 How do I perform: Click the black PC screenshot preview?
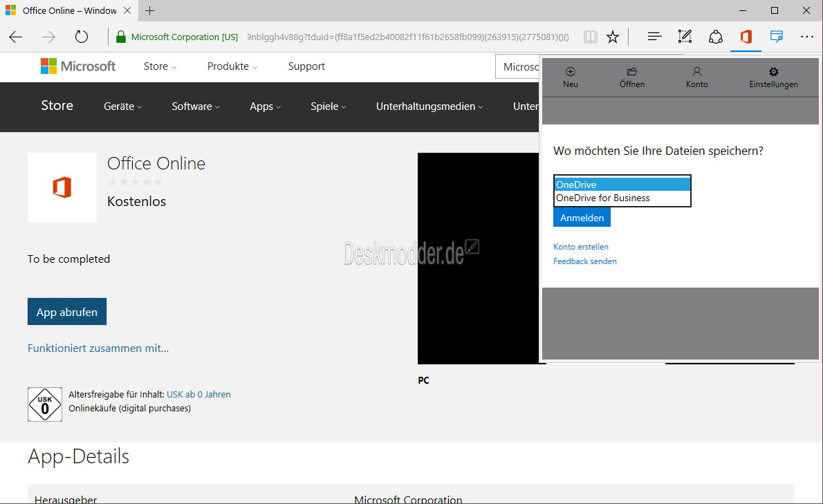click(x=478, y=258)
